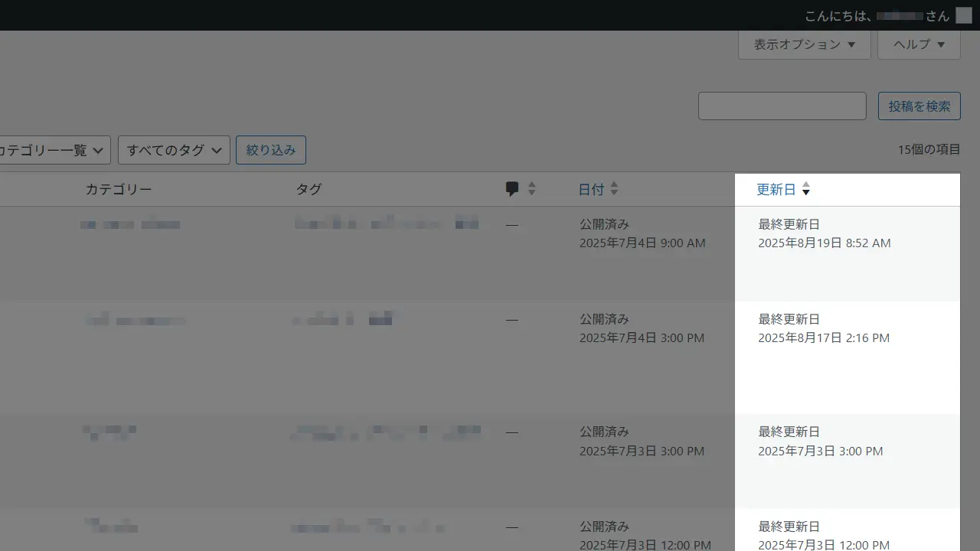Viewport: 980px width, 551px height.
Task: Click the 投稿を検索 search button
Action: (x=919, y=106)
